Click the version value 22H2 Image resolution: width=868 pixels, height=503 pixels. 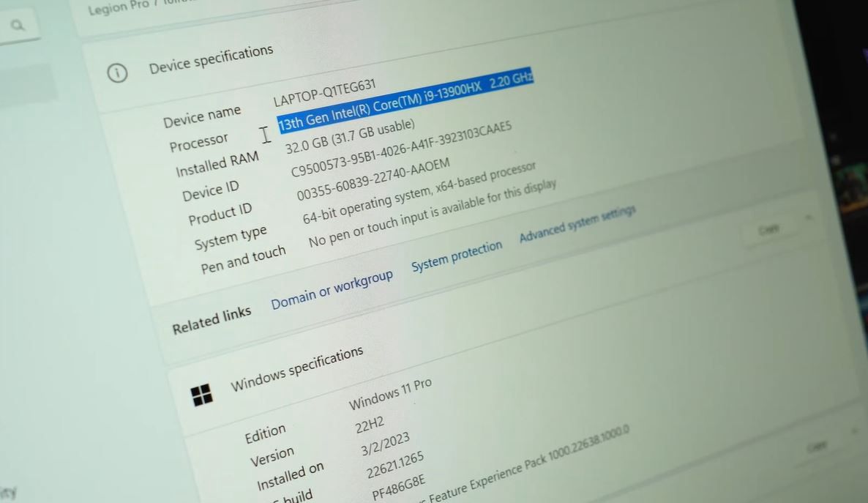[370, 426]
